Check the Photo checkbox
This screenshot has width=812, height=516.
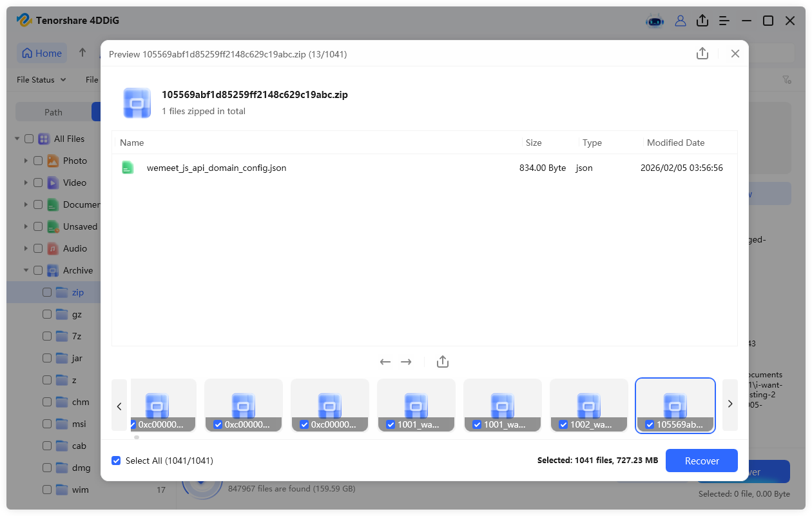pos(38,161)
